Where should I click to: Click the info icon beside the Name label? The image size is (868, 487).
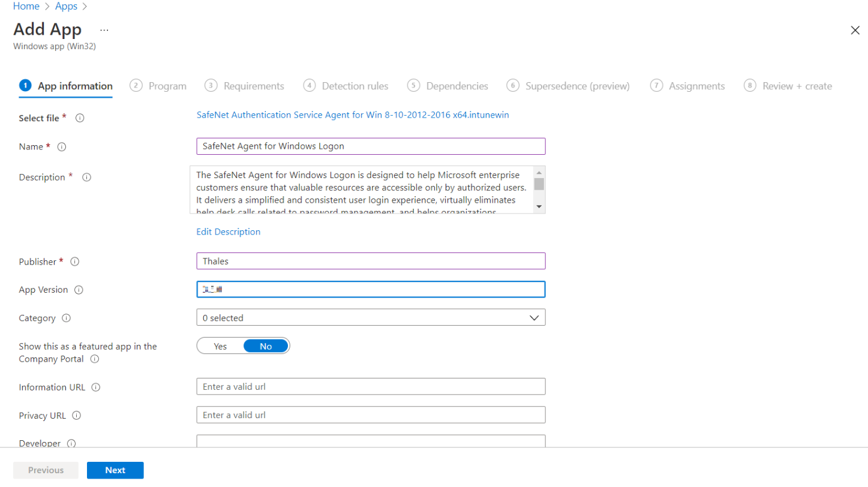coord(61,147)
